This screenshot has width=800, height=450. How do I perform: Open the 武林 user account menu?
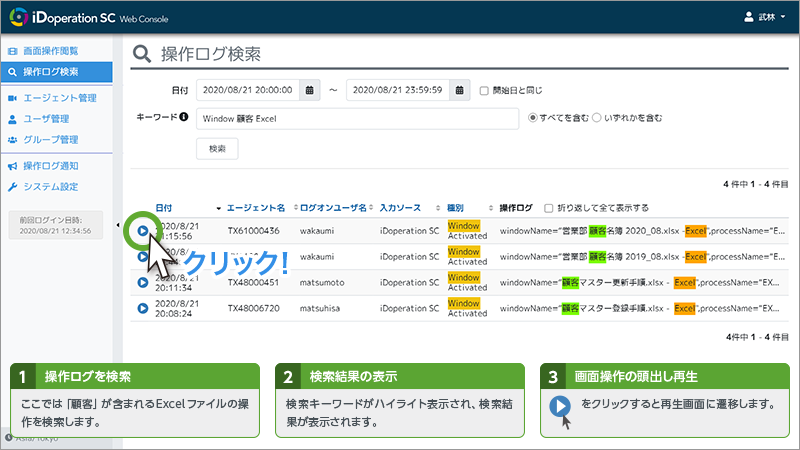click(x=764, y=17)
